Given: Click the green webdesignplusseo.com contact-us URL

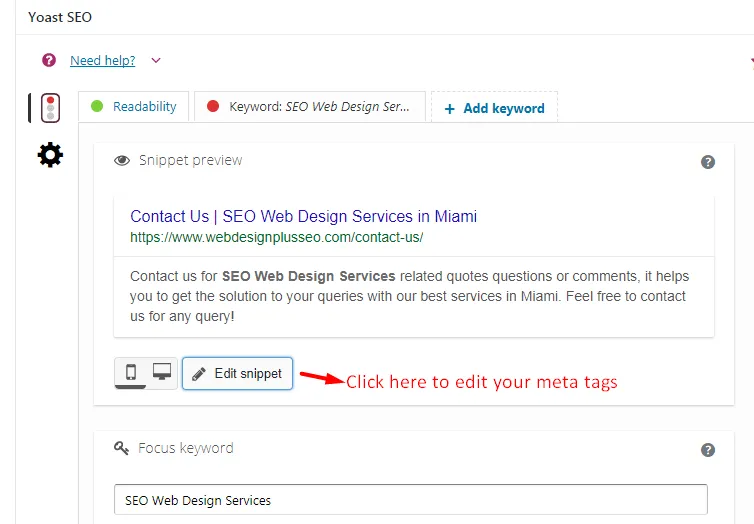Looking at the screenshot, I should (x=277, y=237).
